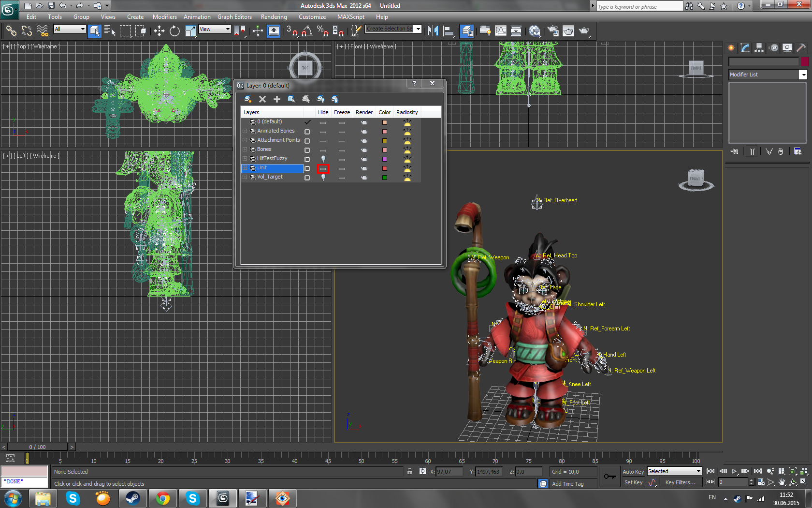Screen dimensions: 812x508
Task: Click the Select and Link tool
Action: 11,31
